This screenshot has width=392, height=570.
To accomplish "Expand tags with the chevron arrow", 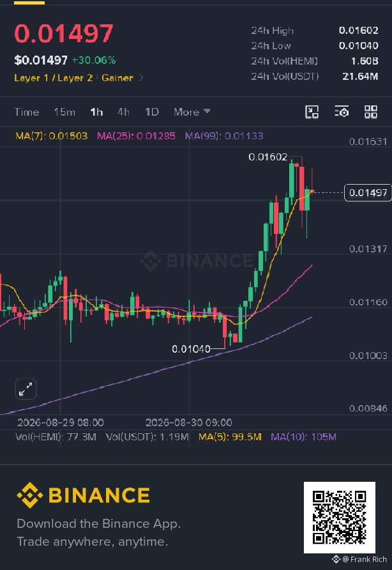I will (x=141, y=78).
